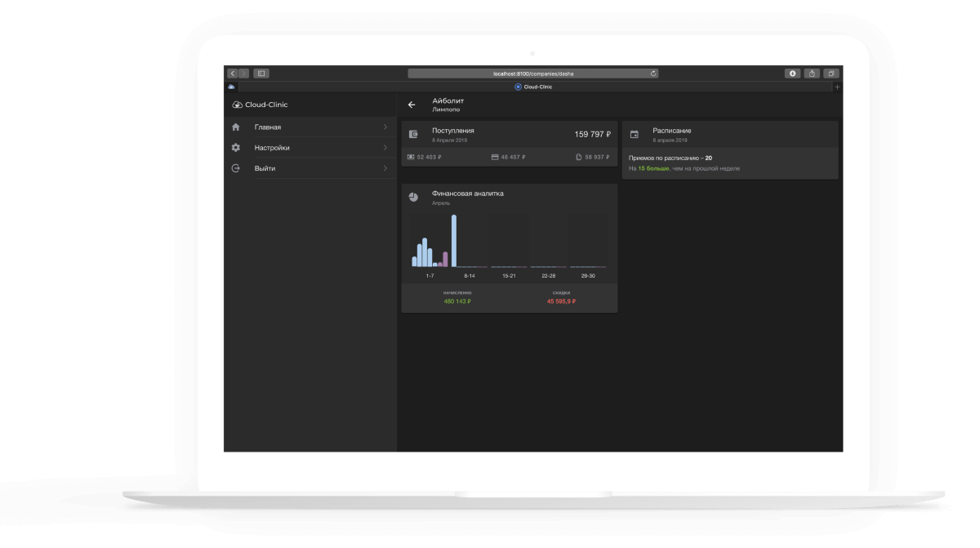The width and height of the screenshot is (980, 548).
Task: Expand the Настройки menu chevron
Action: point(385,148)
